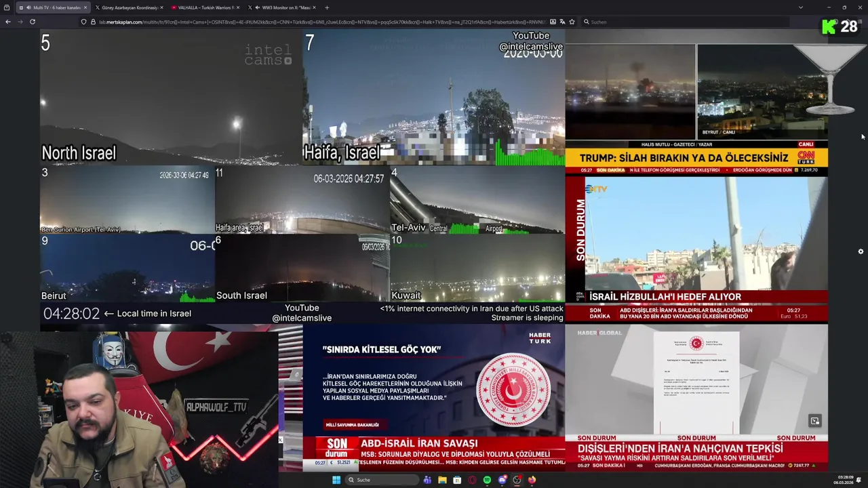This screenshot has width=868, height=488.
Task: Launch Opera from the taskbar
Action: (473, 480)
